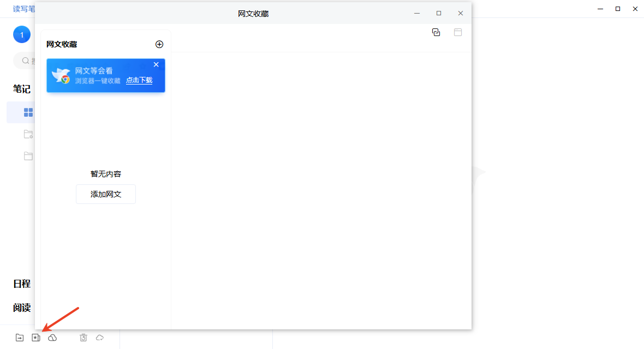The height and width of the screenshot is (349, 644).
Task: Select the 笔记 section in sidebar
Action: (22, 89)
